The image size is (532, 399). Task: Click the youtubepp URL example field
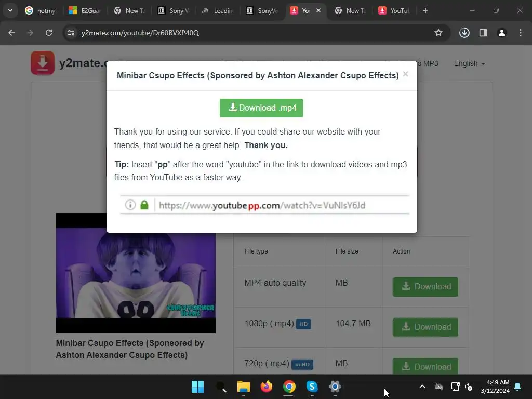(264, 205)
